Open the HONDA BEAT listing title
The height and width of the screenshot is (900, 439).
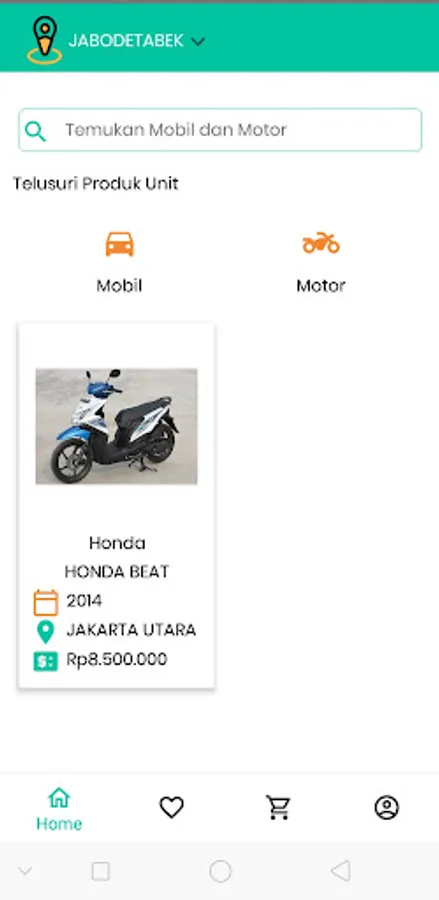pyautogui.click(x=117, y=572)
